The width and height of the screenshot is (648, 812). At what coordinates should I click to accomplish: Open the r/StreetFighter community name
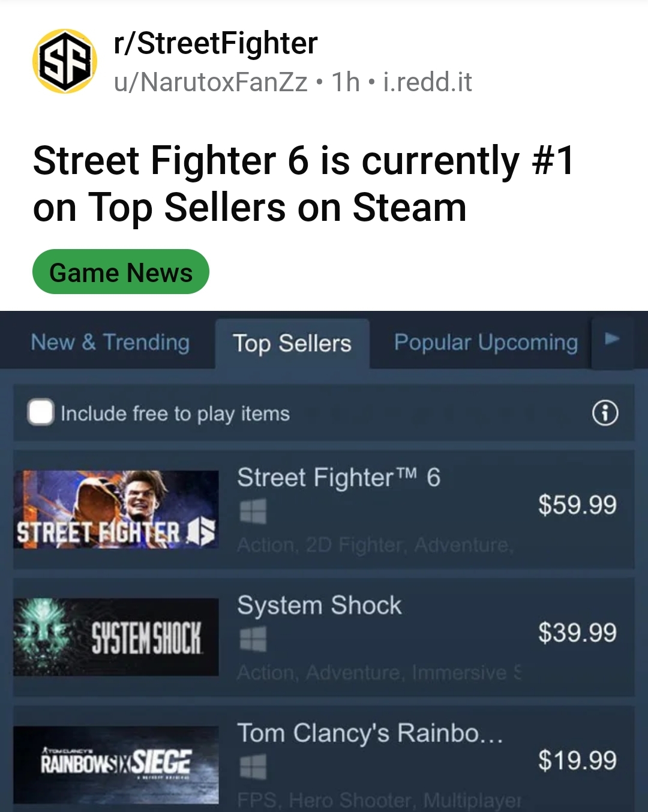point(215,43)
